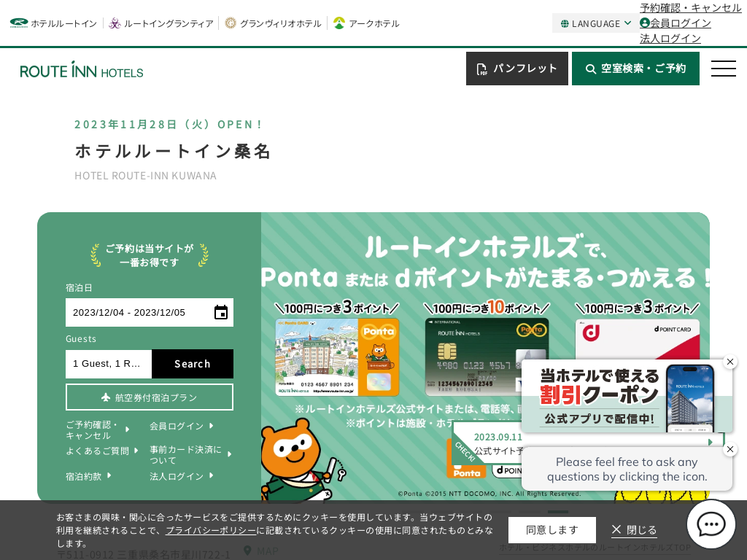Screen dimensions: 747x560
Task: Click the black Search button
Action: pyautogui.click(x=193, y=364)
